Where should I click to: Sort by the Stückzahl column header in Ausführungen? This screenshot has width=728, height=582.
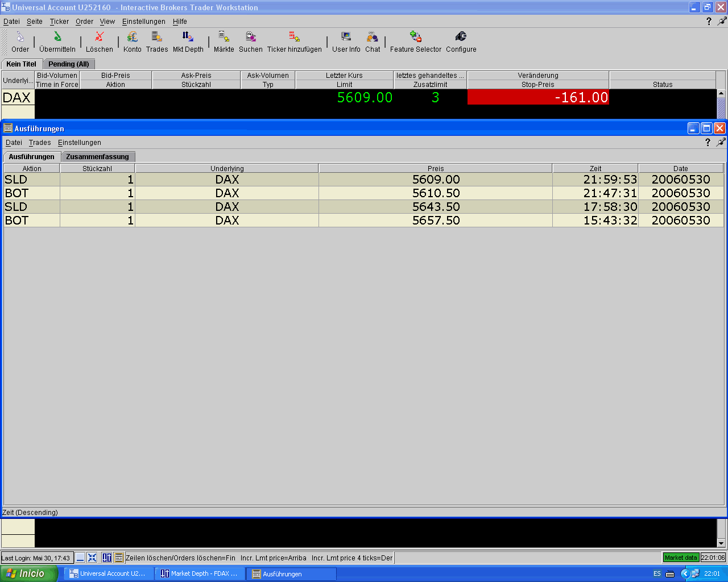97,168
